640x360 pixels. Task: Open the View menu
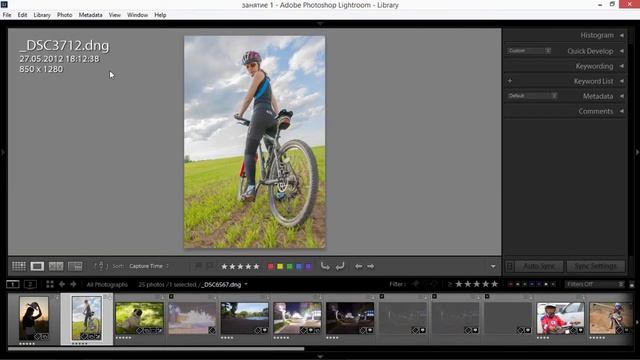[x=115, y=15]
